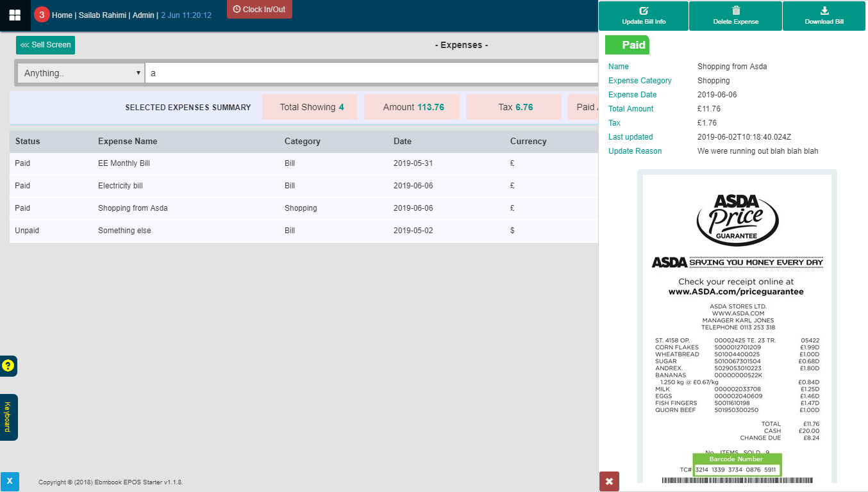868x492 pixels.
Task: Select the Shopping from Asda expense row
Action: (x=304, y=208)
